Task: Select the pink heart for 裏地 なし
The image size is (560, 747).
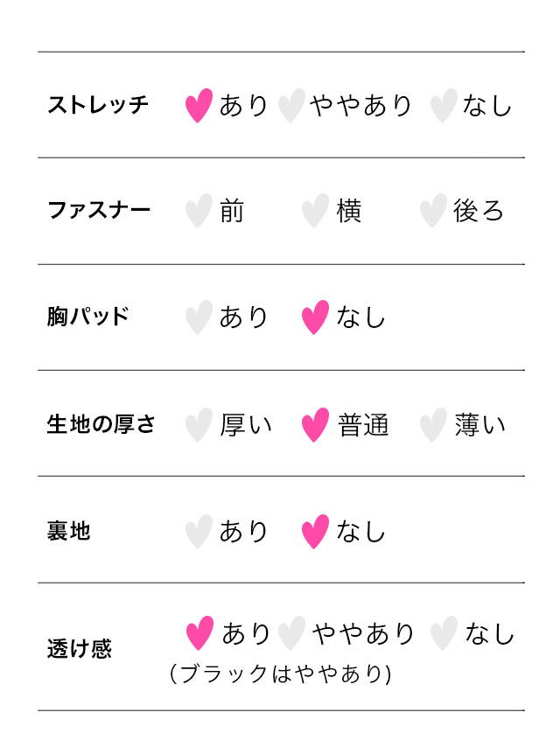Action: coord(315,532)
